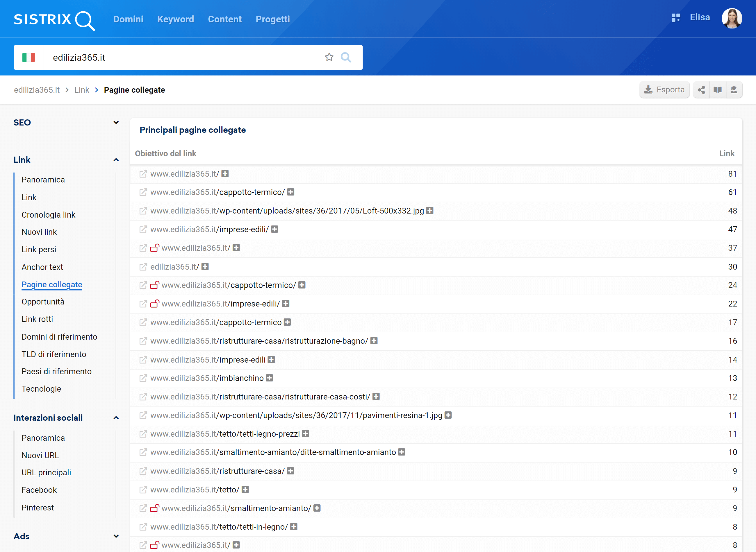Open Pinterest under Interazioni sociali
The image size is (756, 552).
[38, 508]
